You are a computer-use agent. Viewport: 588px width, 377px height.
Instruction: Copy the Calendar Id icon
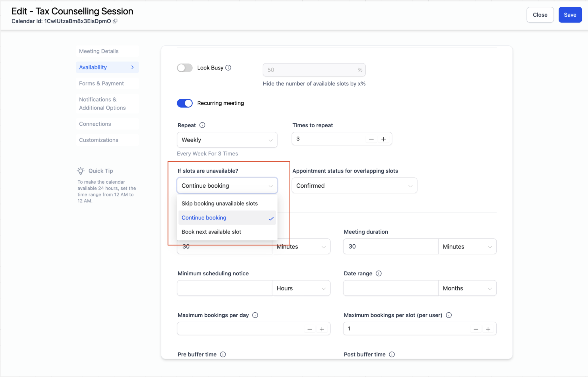point(115,21)
